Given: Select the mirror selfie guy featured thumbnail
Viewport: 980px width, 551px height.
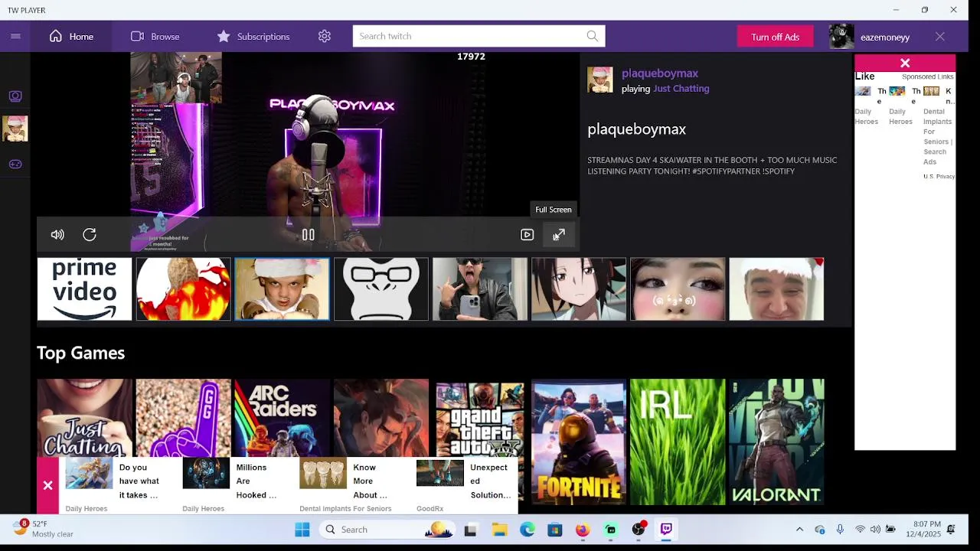Looking at the screenshot, I should coord(479,289).
